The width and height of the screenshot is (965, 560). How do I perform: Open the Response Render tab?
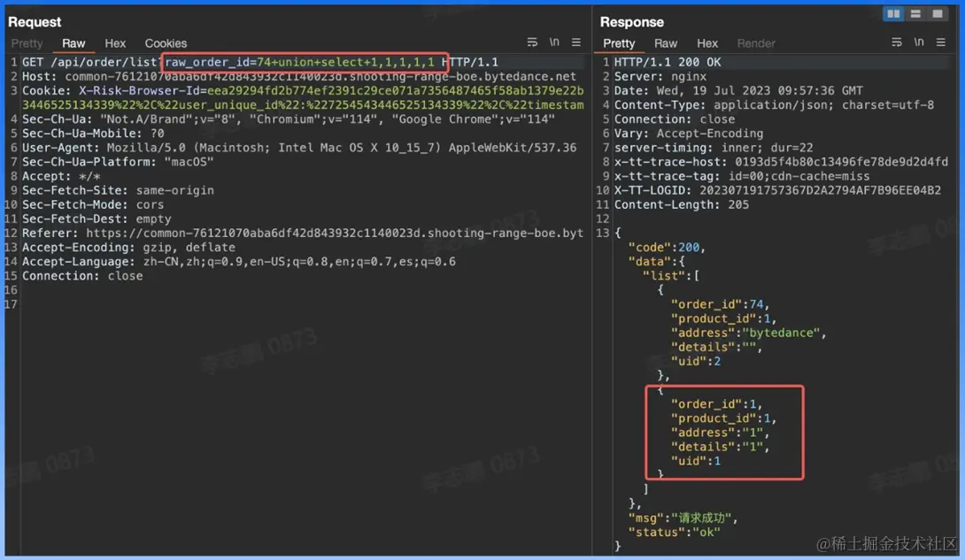(x=756, y=43)
